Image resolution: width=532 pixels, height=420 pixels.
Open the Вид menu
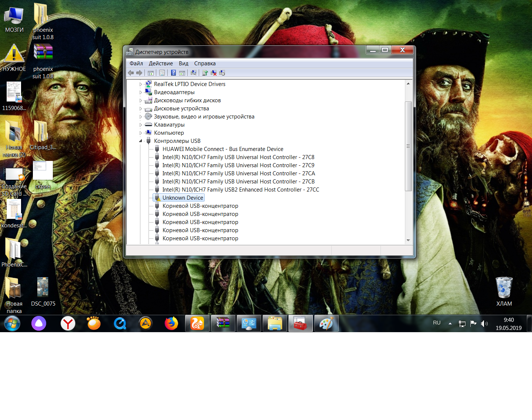click(x=184, y=63)
